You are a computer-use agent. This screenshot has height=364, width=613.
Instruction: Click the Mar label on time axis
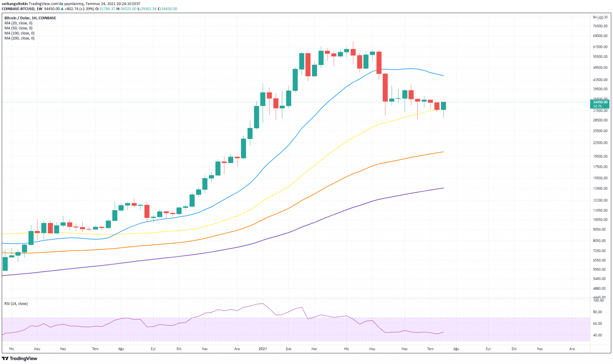pos(314,349)
